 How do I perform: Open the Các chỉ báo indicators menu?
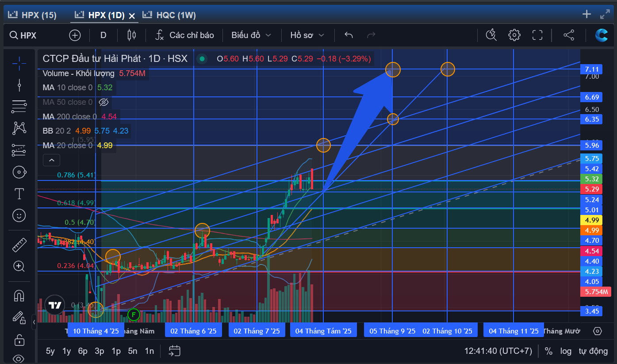[x=185, y=35]
